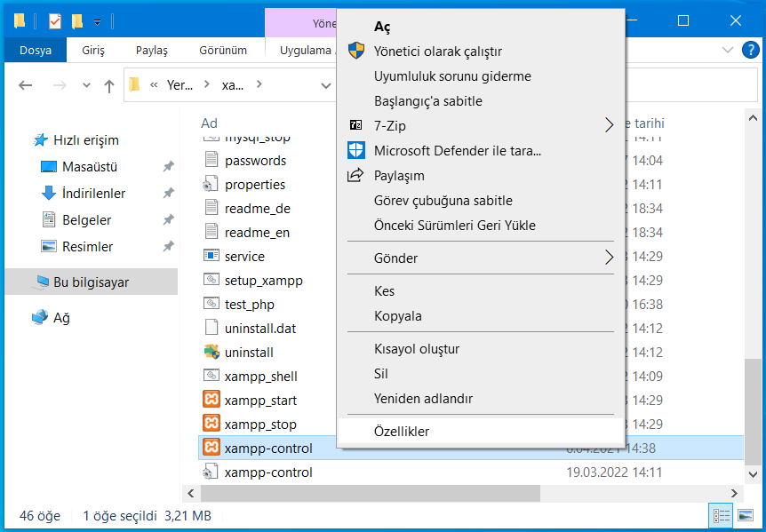Screen dimensions: 766x532
Task: Switch to the large thumbnails view layout
Action: click(746, 515)
